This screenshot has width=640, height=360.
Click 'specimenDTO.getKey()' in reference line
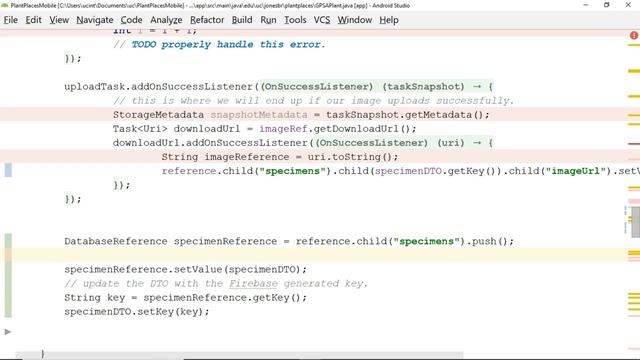[436, 171]
